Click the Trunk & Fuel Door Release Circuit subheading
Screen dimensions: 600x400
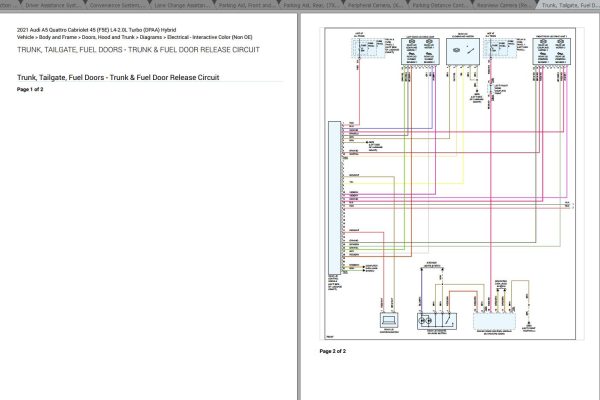(x=118, y=77)
